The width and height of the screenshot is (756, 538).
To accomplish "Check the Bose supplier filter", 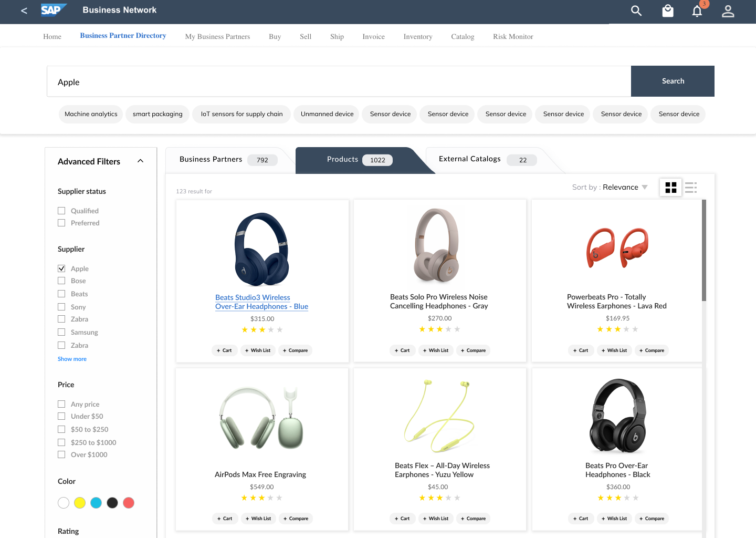I will tap(61, 281).
